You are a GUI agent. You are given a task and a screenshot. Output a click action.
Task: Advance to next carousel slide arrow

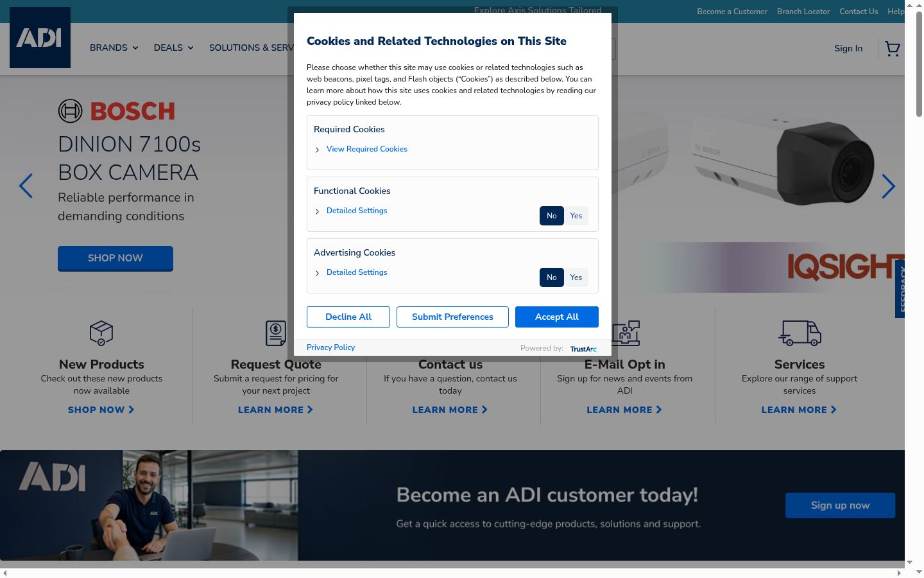[x=888, y=186]
